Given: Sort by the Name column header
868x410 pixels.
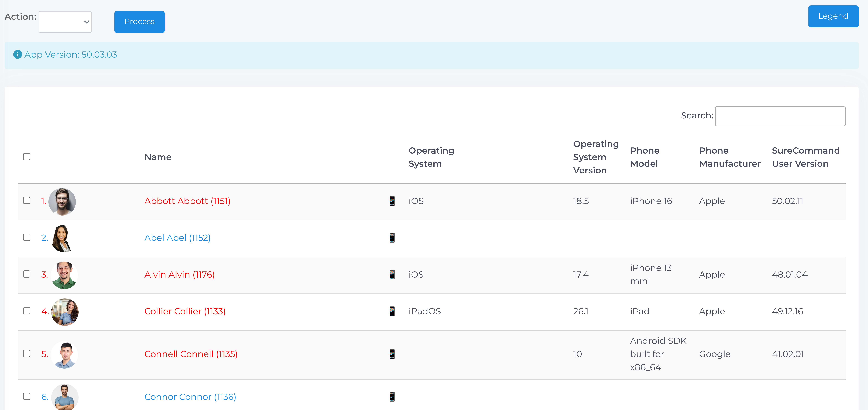Looking at the screenshot, I should (158, 157).
